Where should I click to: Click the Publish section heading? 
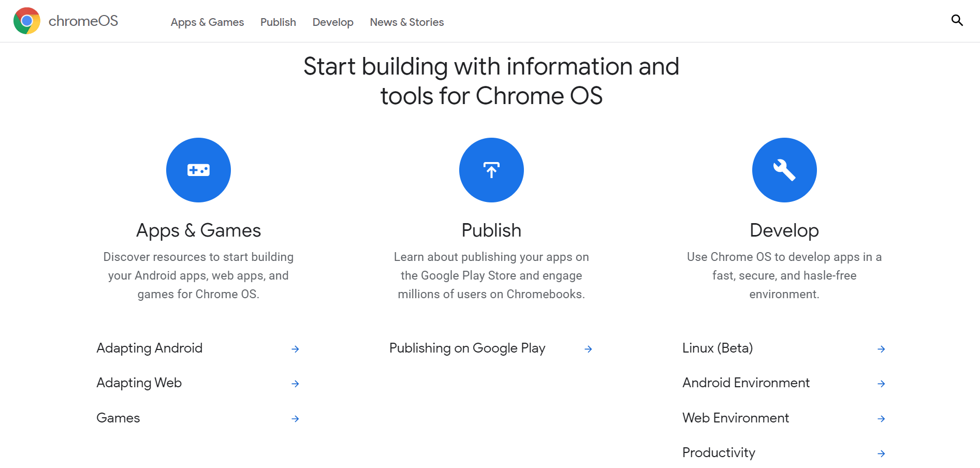tap(491, 230)
